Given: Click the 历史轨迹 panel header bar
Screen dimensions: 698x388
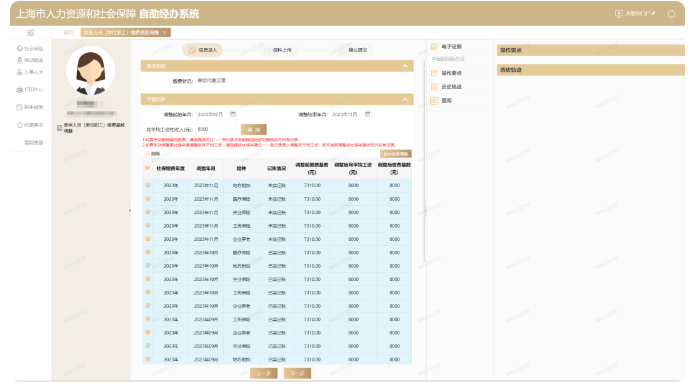Looking at the screenshot, I should click(591, 70).
